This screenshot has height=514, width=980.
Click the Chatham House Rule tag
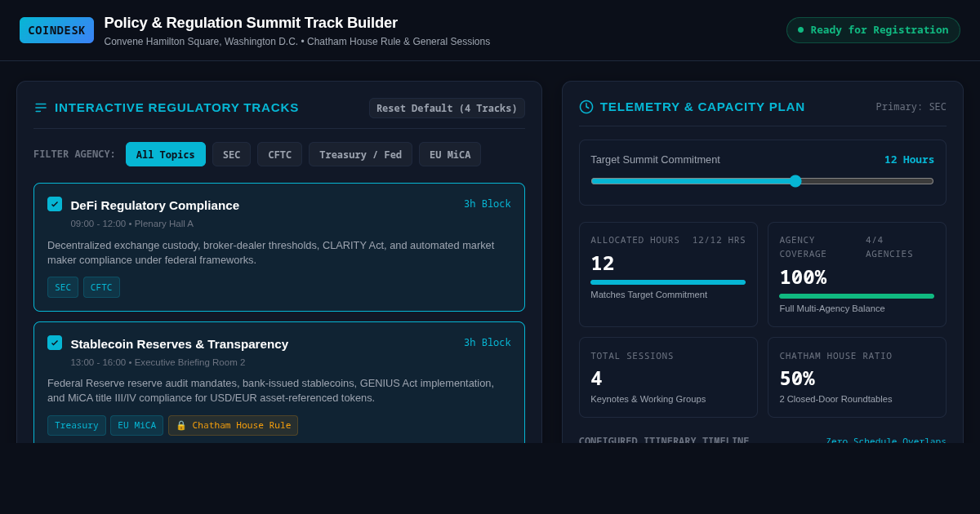pyautogui.click(x=233, y=426)
